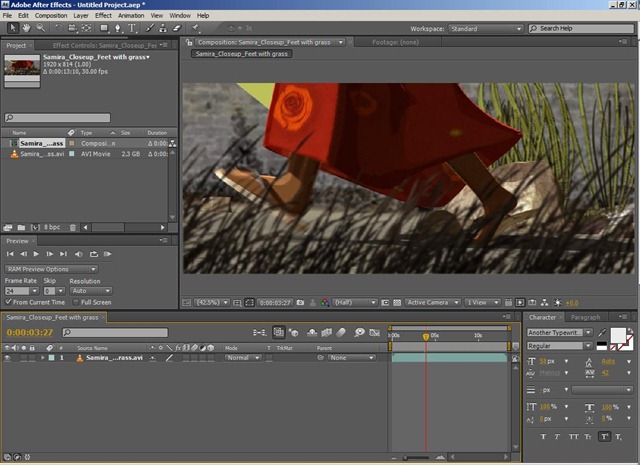640x465 pixels.
Task: Select the Zoom magnifier tool
Action: pos(40,28)
